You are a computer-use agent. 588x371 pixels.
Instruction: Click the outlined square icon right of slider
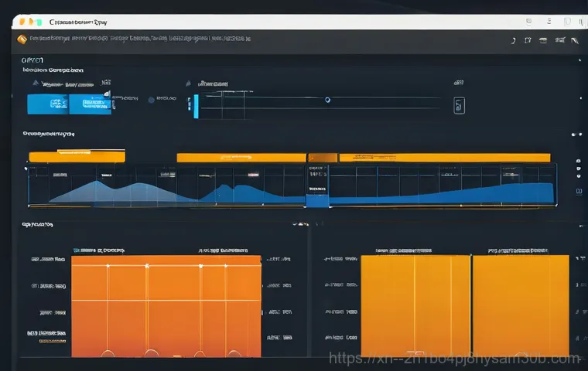point(459,105)
